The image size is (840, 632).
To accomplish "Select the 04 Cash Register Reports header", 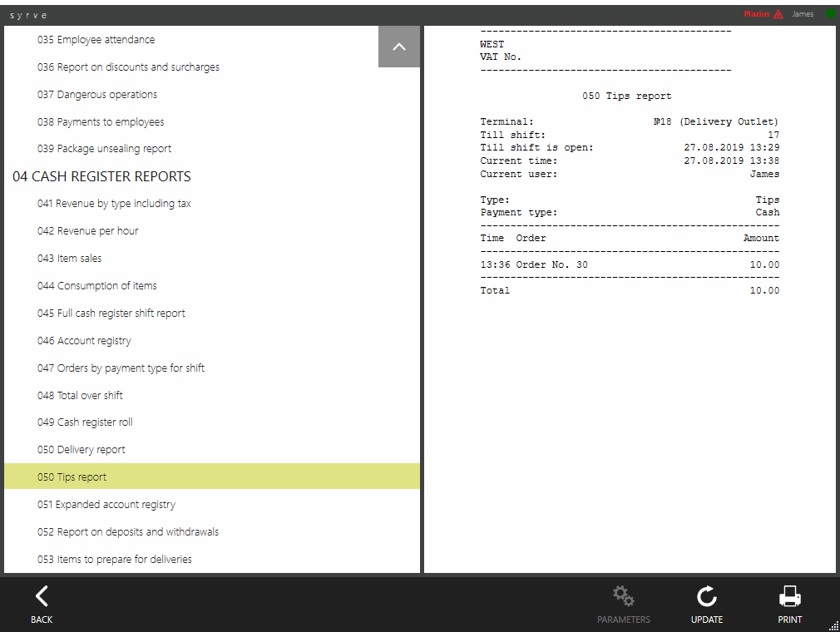I will tap(101, 176).
